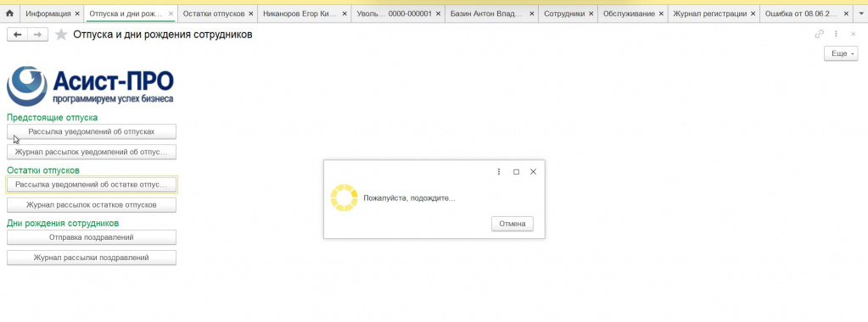868x322 pixels.
Task: Close the Уволь... 0000-000001 tab
Action: point(438,14)
